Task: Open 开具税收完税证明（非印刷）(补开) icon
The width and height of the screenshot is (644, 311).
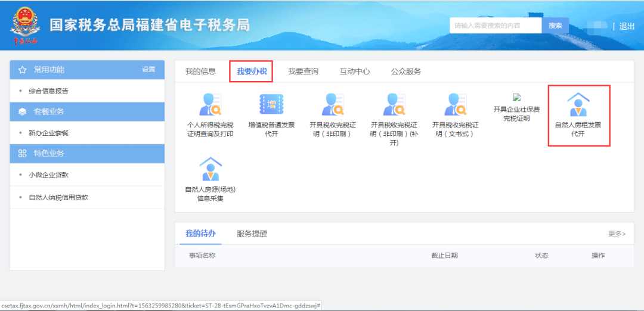Action: (x=394, y=105)
